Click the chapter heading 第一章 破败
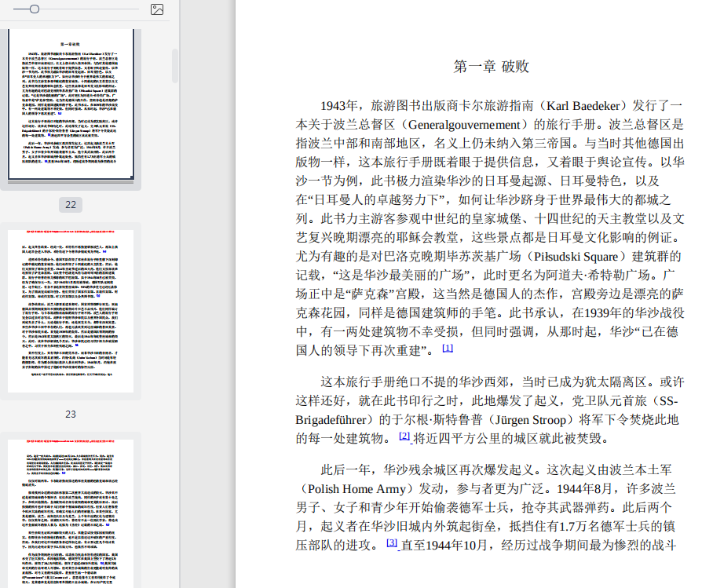 point(491,67)
